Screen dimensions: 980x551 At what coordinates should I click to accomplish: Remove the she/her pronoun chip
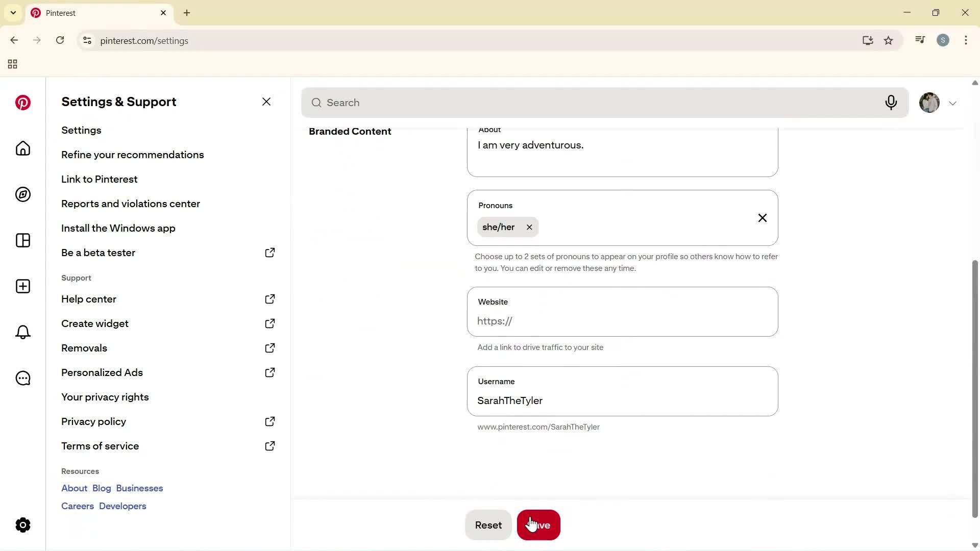529,227
